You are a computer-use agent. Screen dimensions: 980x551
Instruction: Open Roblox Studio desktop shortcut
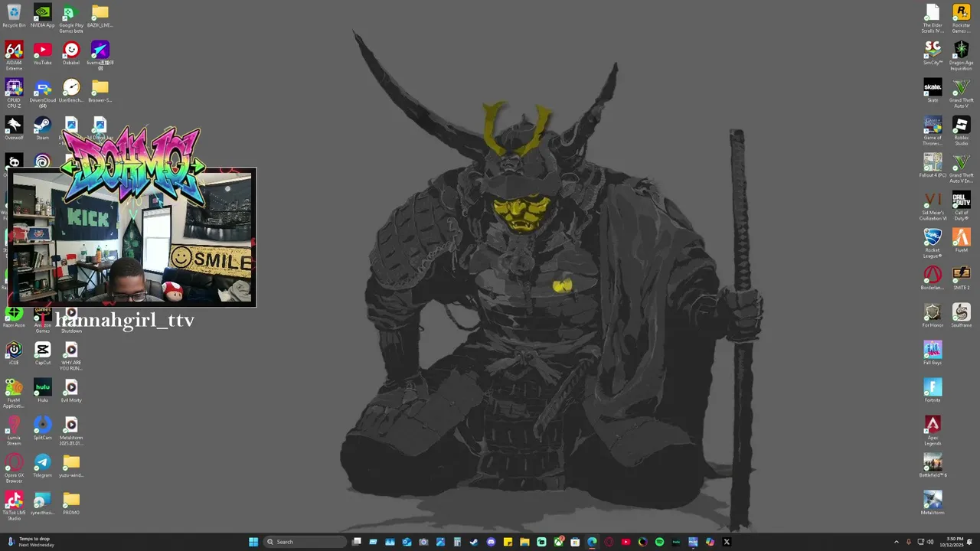point(961,131)
